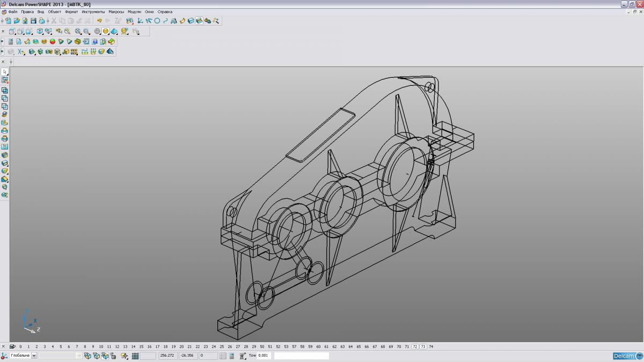Click the text annotation 'A' icon
The image size is (644, 362).
(174, 21)
